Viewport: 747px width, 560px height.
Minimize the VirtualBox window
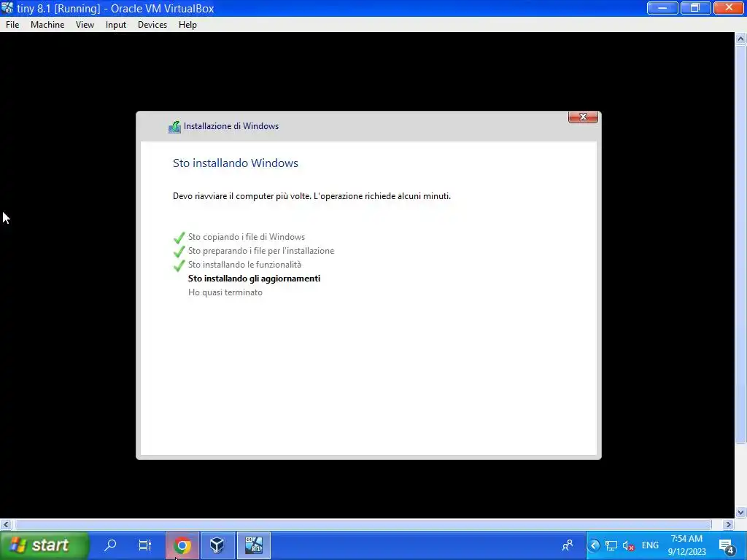click(662, 8)
